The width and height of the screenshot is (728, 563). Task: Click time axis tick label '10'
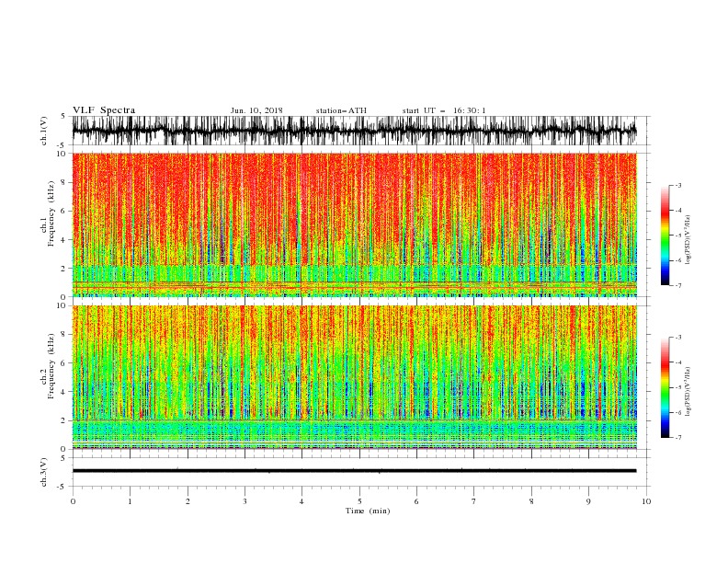tap(646, 501)
